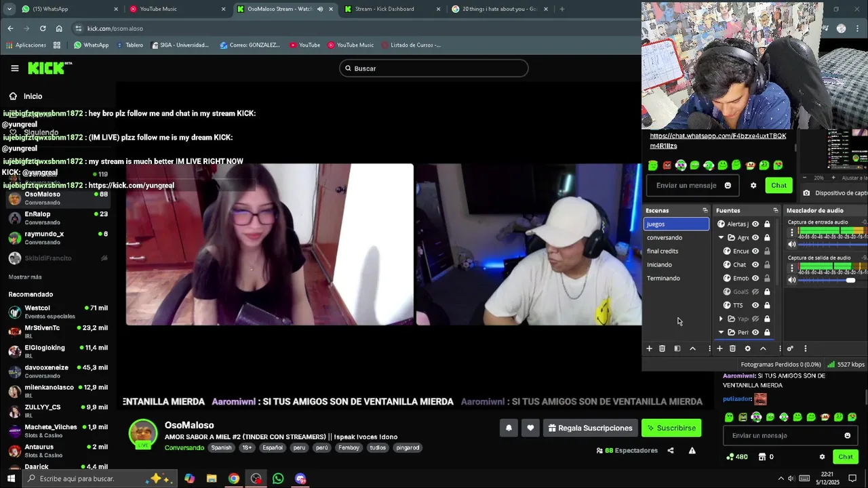
Task: Toggle the lock on Alertas source
Action: [x=767, y=224]
